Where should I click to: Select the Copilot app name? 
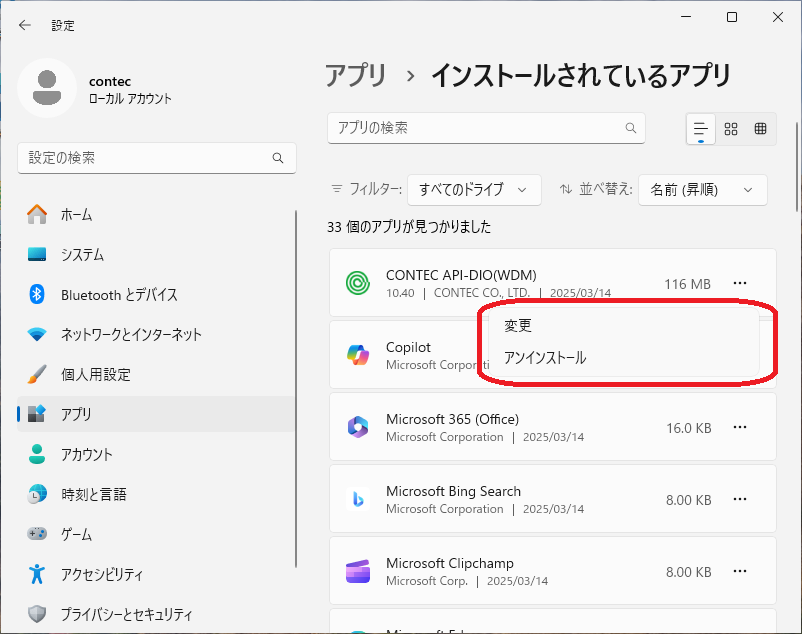tap(408, 348)
